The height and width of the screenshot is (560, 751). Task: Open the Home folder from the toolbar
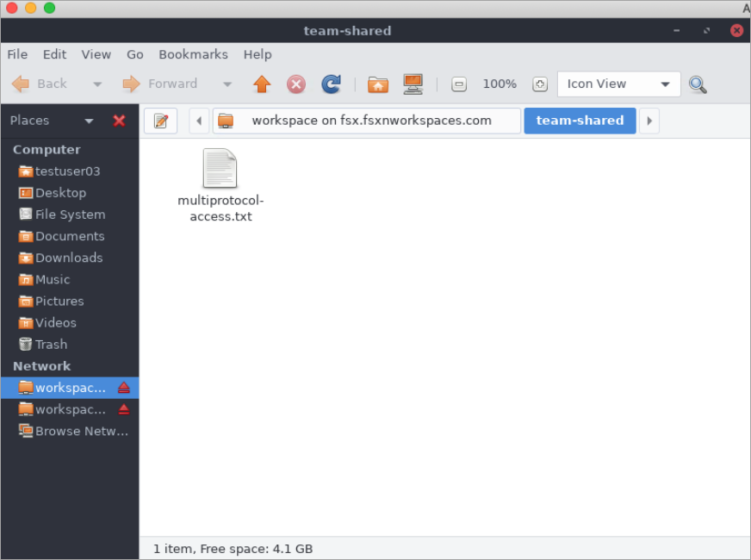tap(378, 84)
